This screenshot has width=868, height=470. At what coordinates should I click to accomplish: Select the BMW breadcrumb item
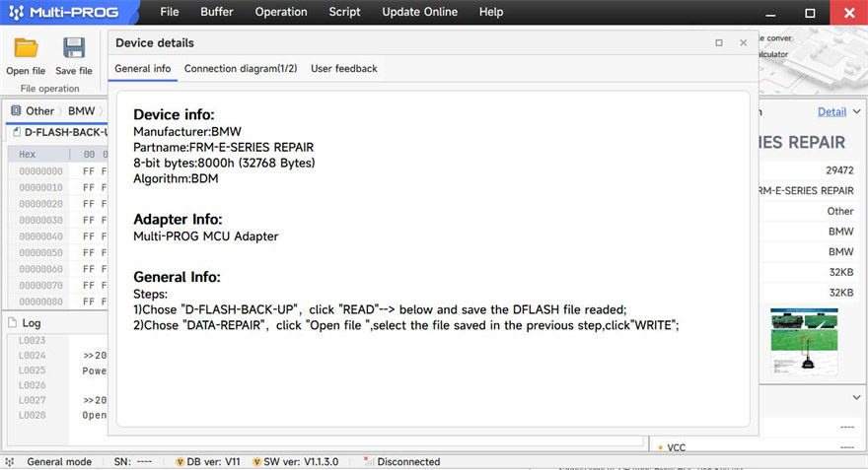81,111
